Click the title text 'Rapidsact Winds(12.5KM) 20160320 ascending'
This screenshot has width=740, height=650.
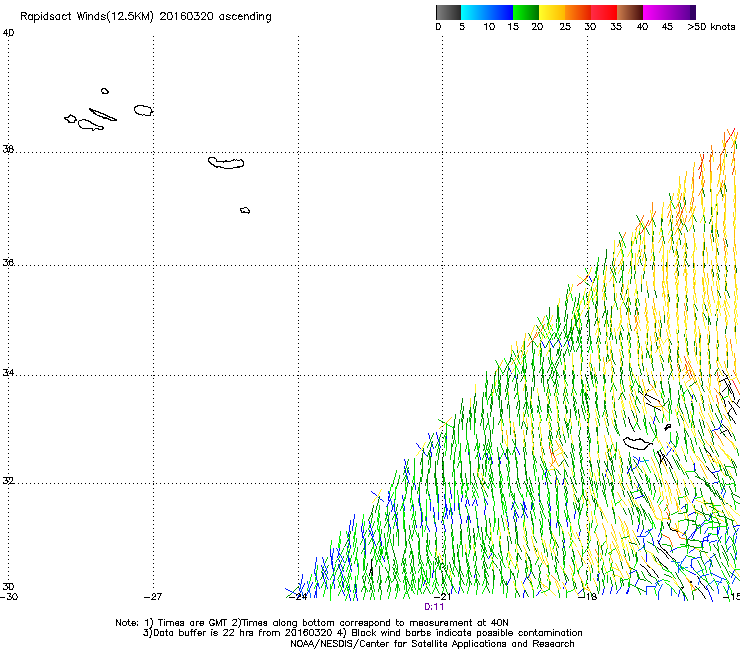pos(146,17)
